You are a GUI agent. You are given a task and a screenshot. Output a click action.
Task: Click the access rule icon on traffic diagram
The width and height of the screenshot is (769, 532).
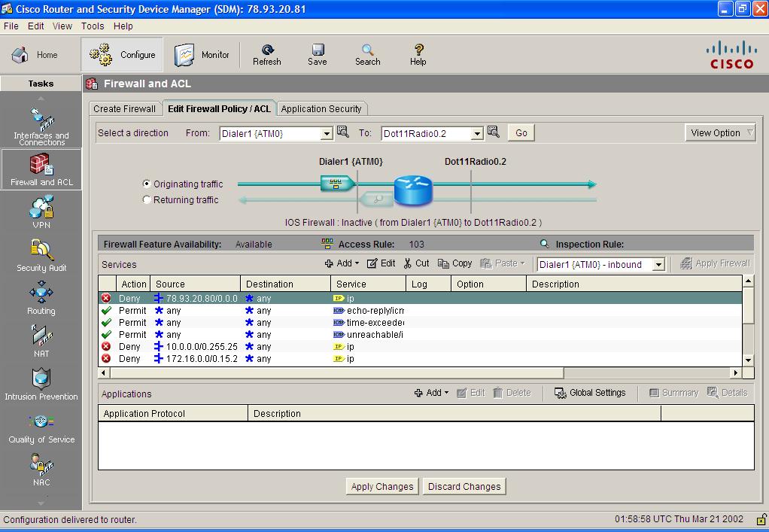(337, 184)
